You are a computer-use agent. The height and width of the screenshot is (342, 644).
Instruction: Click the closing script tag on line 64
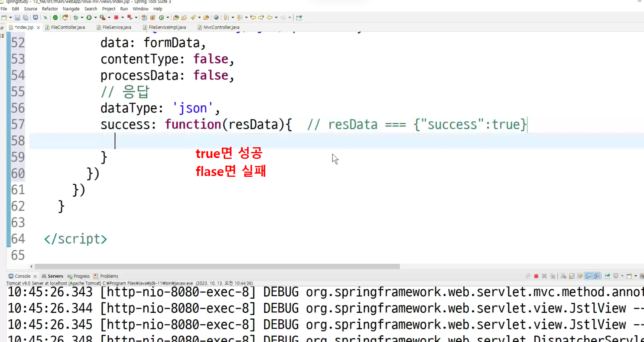click(x=75, y=239)
